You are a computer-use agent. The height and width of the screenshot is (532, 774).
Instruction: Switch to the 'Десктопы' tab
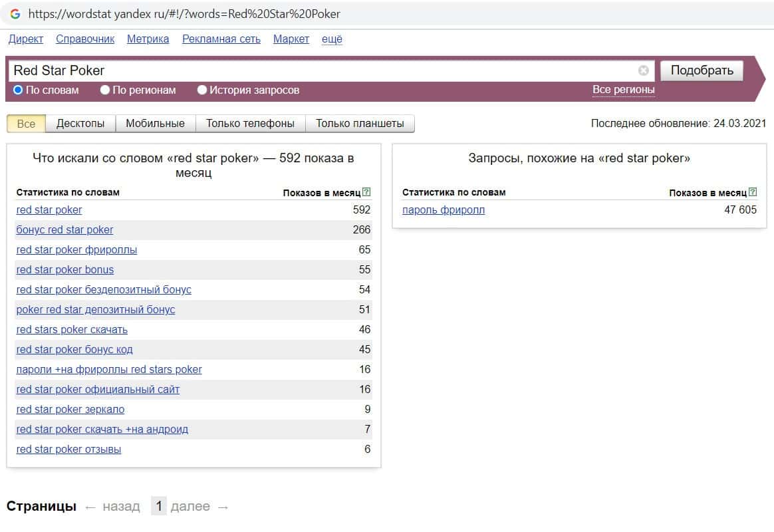coord(80,124)
